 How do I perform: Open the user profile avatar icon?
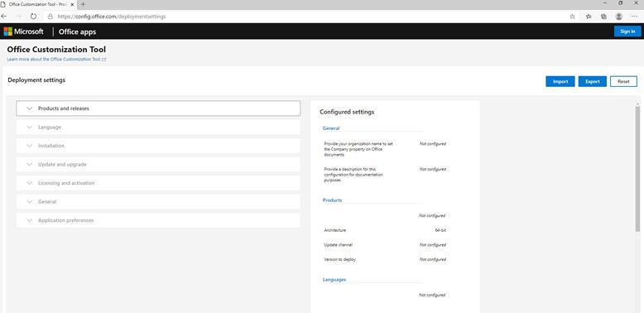(x=618, y=17)
